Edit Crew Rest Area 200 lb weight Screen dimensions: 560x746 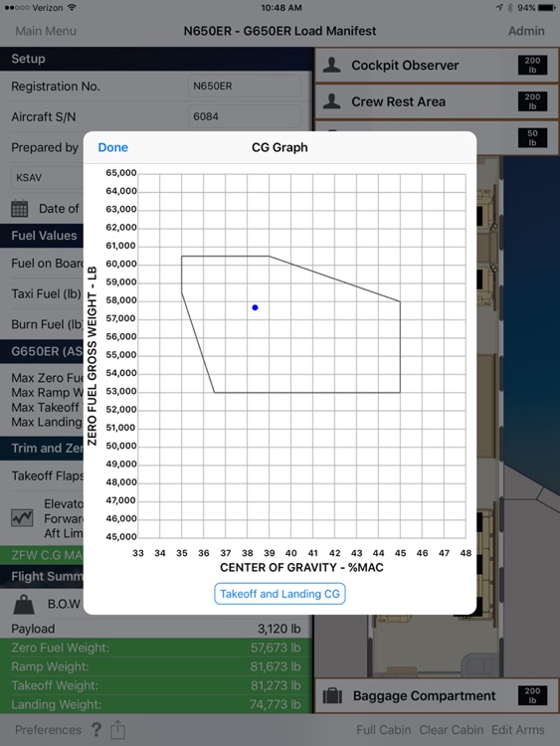coord(532,101)
